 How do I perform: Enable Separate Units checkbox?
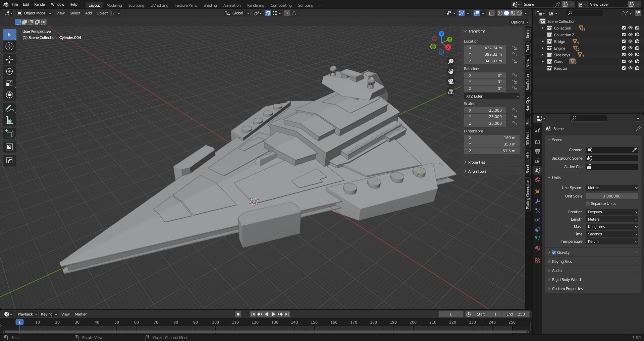[588, 204]
